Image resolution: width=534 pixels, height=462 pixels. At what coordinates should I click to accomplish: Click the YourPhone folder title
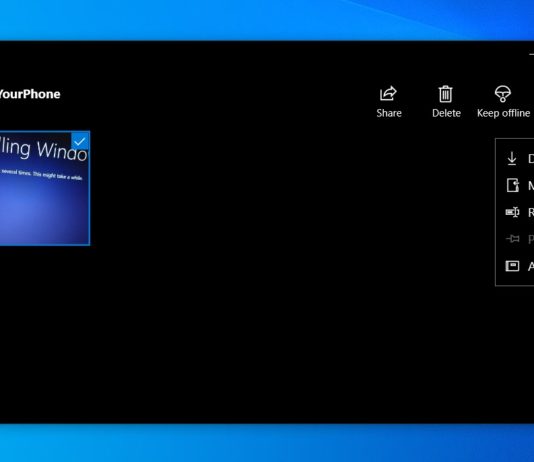coord(30,94)
